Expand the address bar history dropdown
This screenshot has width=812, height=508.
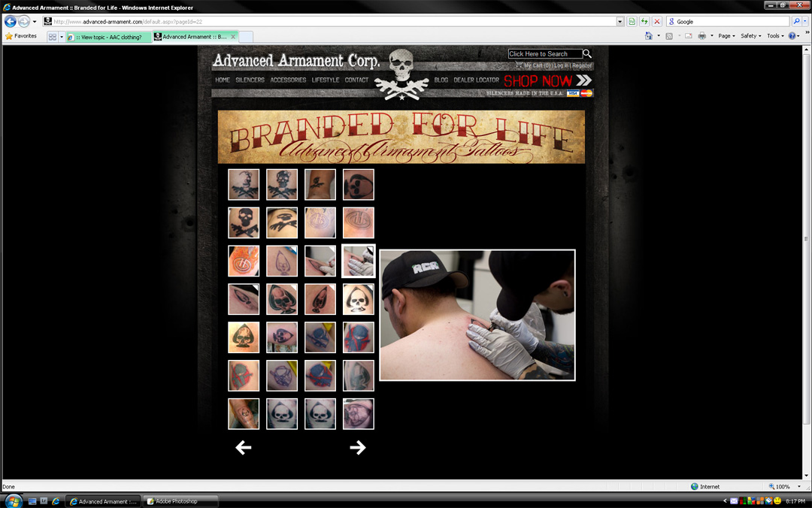tap(620, 22)
